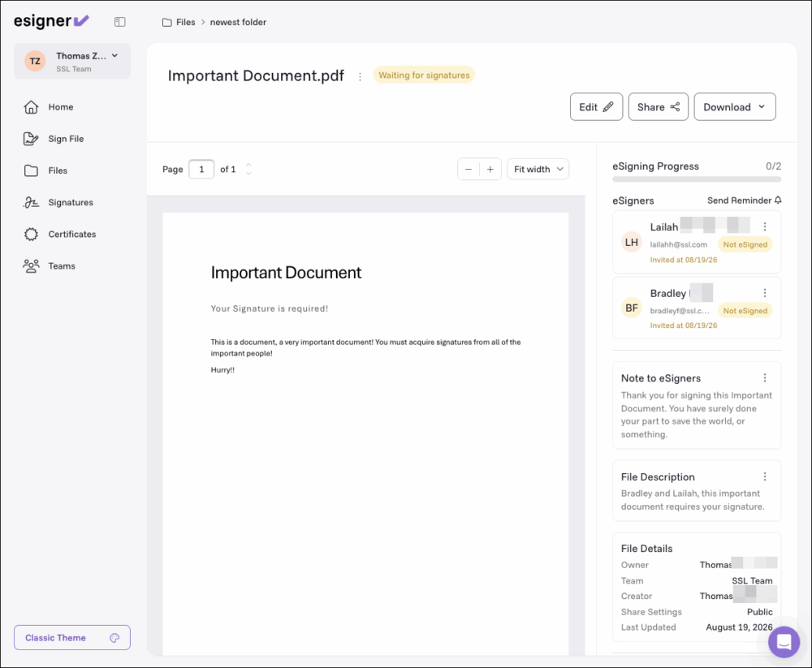Switch to Classic Theme

[72, 637]
